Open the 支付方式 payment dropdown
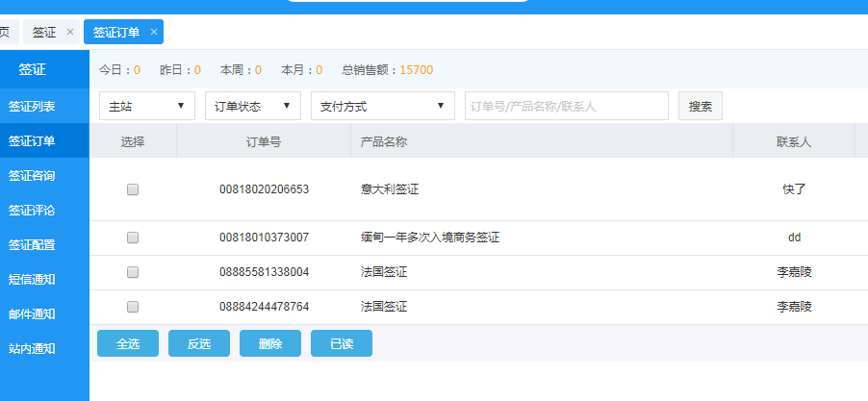The width and height of the screenshot is (868, 401). [x=382, y=106]
